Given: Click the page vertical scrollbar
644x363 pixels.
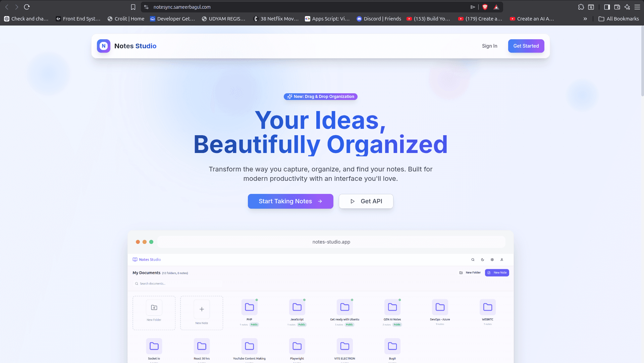Looking at the screenshot, I should click(x=642, y=60).
